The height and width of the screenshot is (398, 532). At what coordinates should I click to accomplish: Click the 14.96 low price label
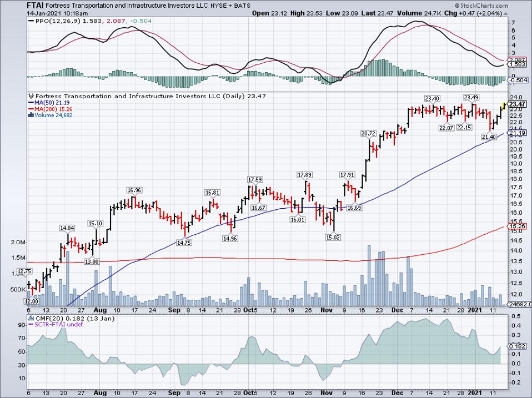click(230, 239)
